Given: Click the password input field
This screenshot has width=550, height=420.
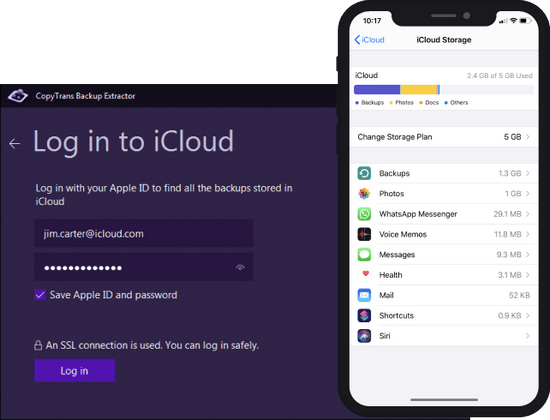Looking at the screenshot, I should click(x=143, y=267).
